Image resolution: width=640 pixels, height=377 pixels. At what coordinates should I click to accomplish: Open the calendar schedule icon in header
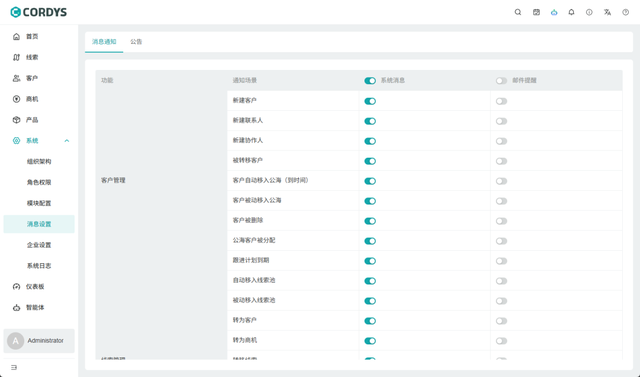click(536, 12)
